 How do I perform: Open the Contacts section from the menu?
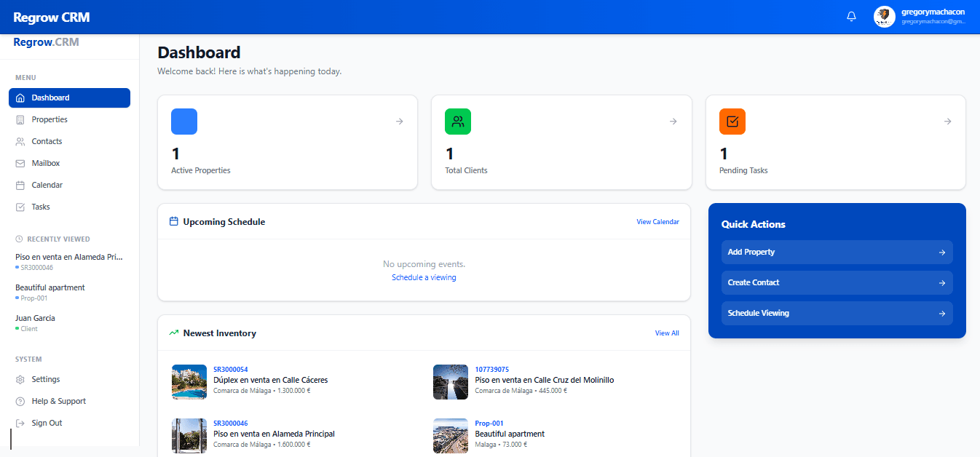pos(47,141)
